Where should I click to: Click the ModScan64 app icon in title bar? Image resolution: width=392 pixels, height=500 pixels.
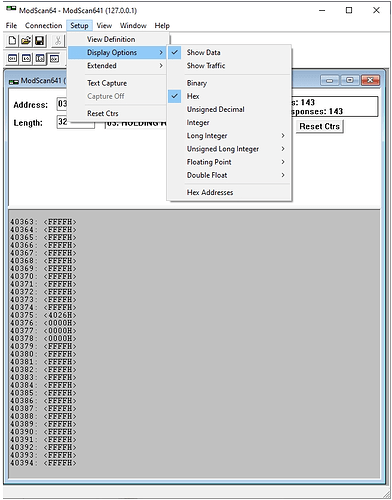tap(11, 10)
